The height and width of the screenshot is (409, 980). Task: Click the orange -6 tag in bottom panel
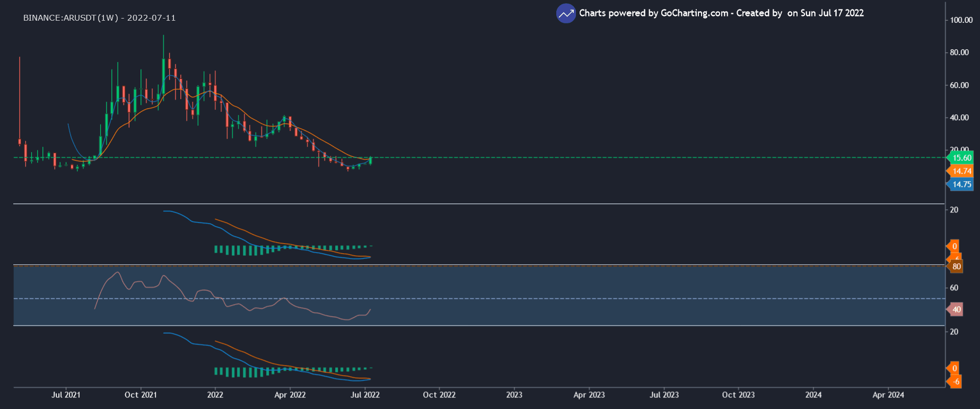(x=956, y=381)
